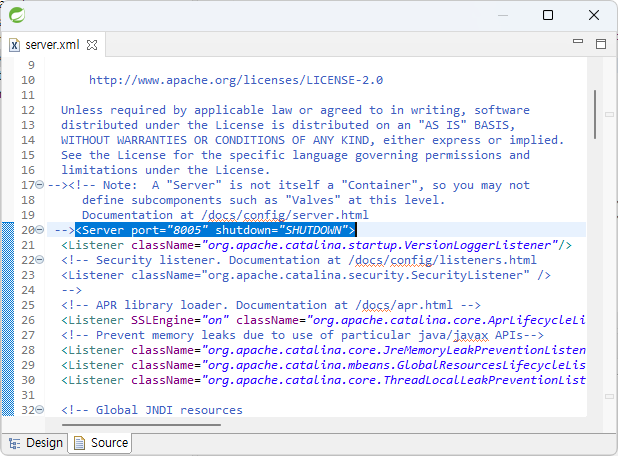Close the application window
This screenshot has width=618, height=456.
(x=594, y=15)
